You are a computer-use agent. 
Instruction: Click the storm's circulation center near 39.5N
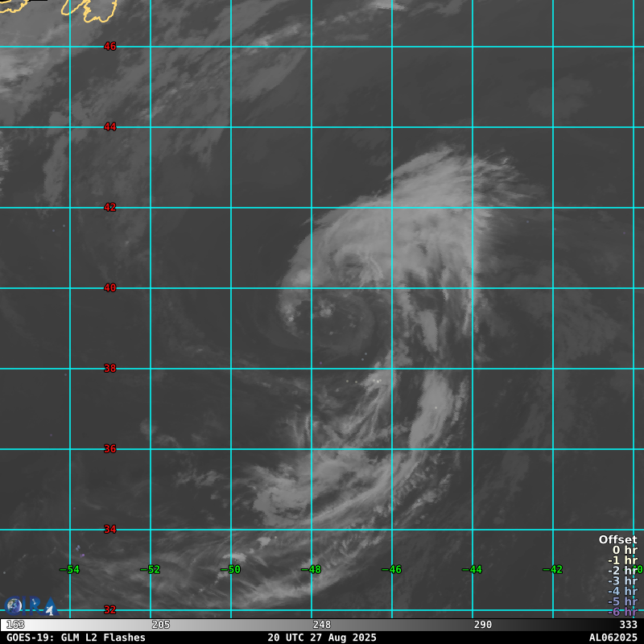point(328,310)
